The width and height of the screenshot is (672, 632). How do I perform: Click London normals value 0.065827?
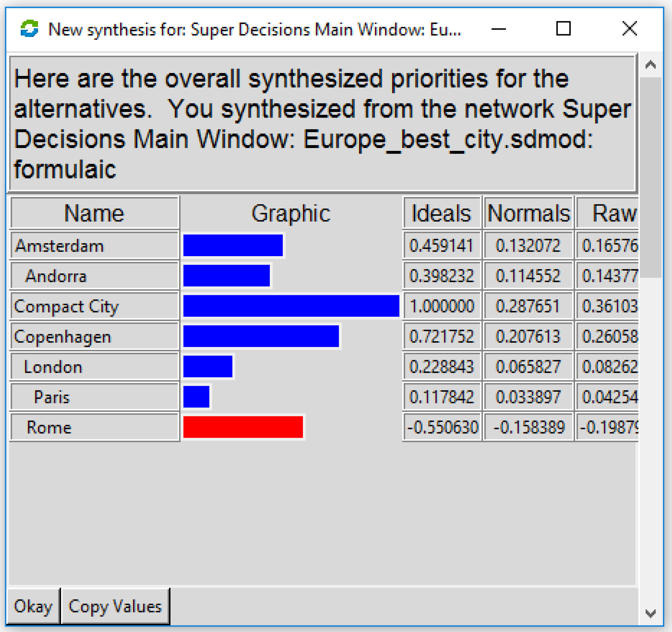tap(528, 367)
